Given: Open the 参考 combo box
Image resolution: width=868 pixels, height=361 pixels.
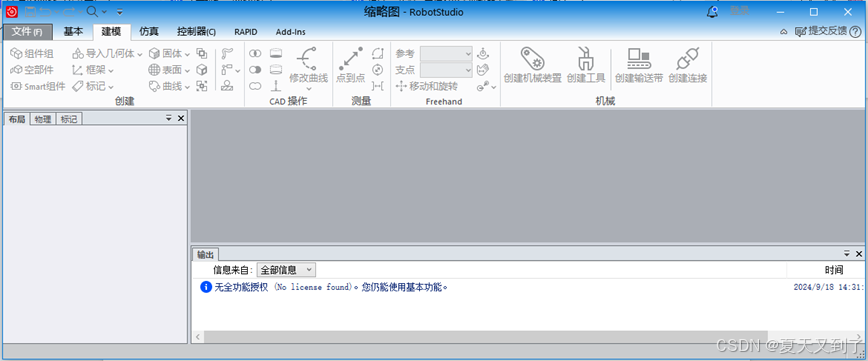Looking at the screenshot, I should (x=446, y=54).
